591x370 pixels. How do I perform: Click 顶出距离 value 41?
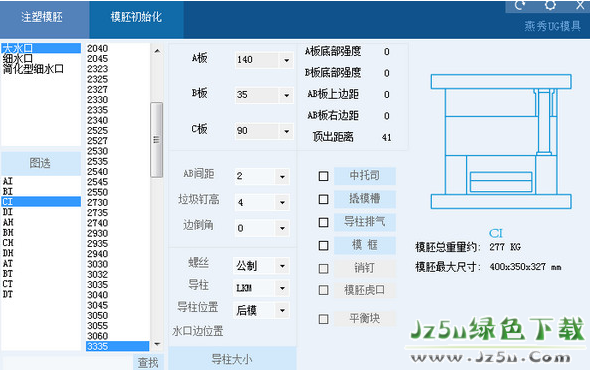[387, 138]
